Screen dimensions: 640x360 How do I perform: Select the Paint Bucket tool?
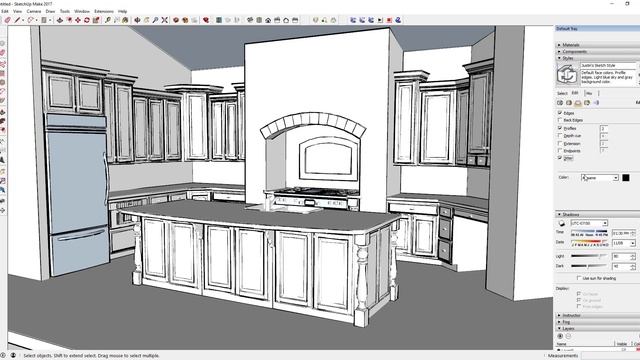(125, 20)
